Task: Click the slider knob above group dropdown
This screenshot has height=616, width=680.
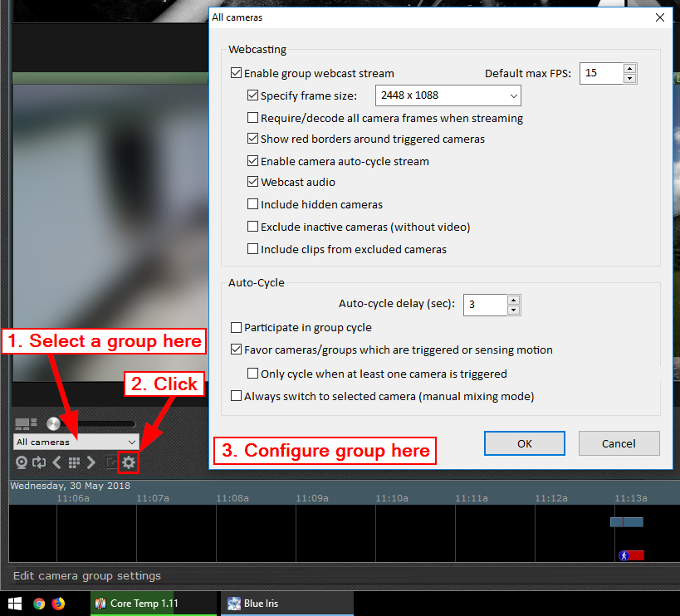Action: tap(53, 423)
